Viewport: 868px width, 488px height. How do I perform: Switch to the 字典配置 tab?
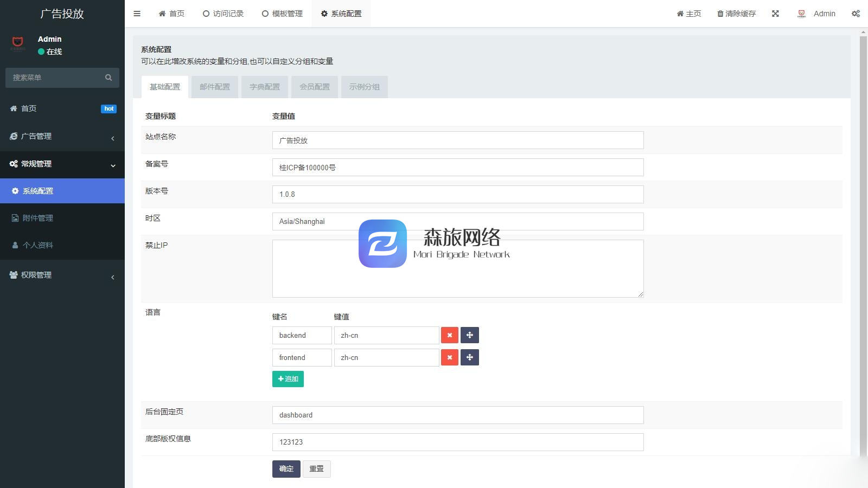[x=265, y=87]
